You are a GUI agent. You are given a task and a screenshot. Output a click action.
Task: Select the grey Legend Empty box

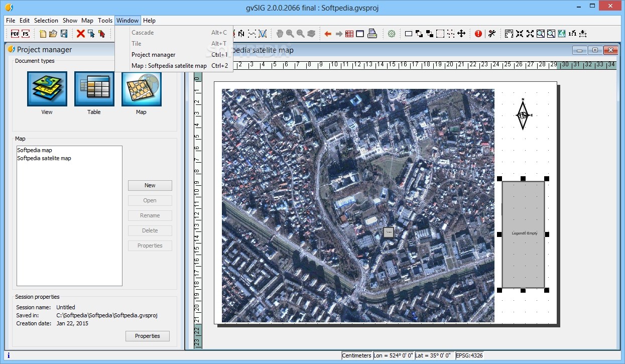[523, 234]
